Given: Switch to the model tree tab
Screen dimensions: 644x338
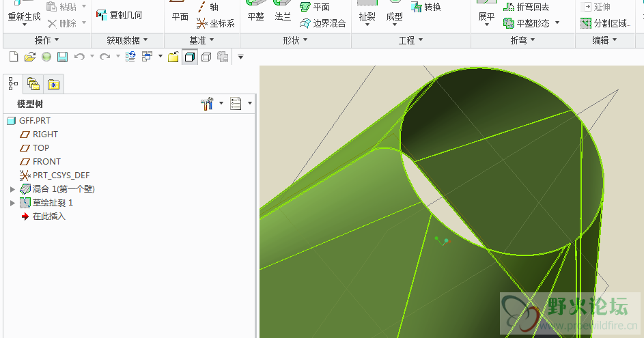Looking at the screenshot, I should click(13, 84).
